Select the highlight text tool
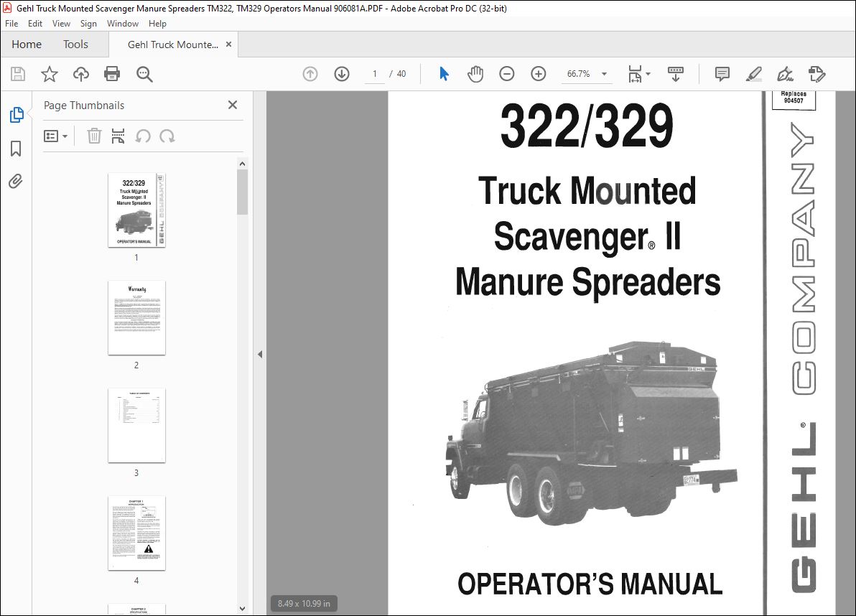 (x=754, y=74)
